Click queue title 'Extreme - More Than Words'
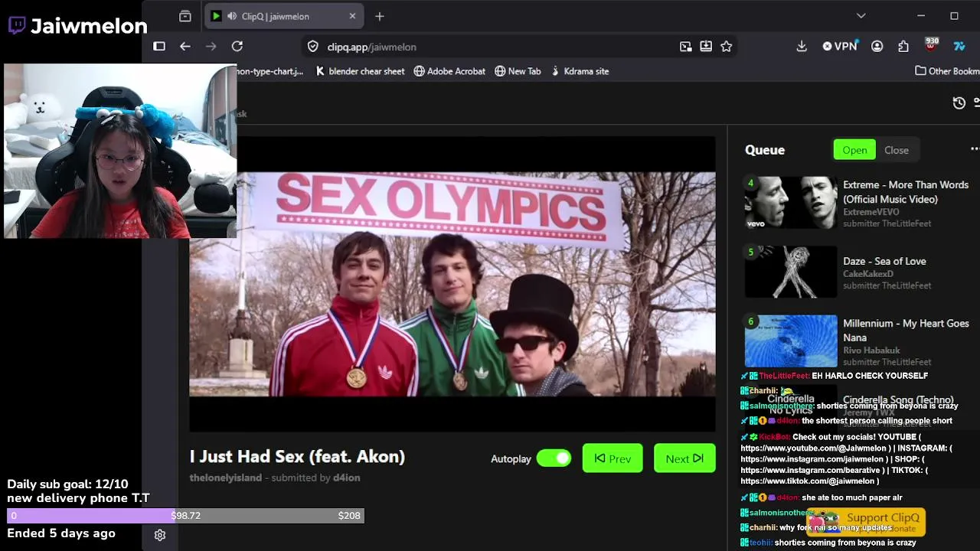This screenshot has width=980, height=551. point(906,192)
